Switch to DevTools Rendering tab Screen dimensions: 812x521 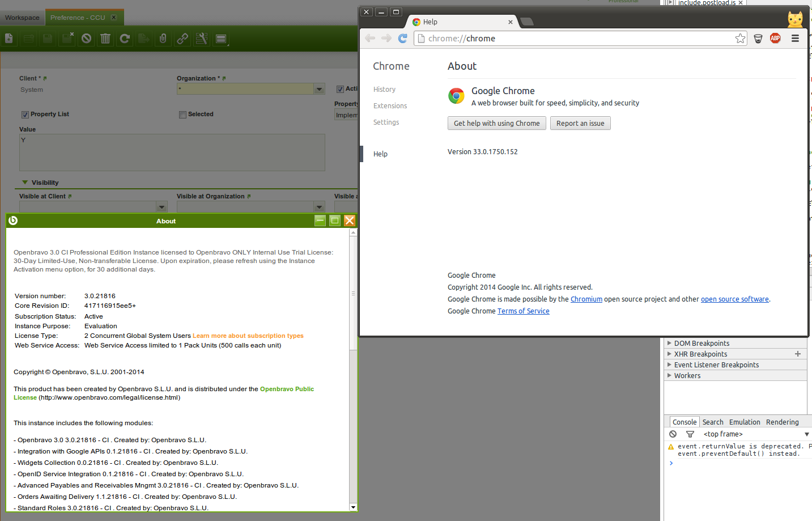pos(782,422)
